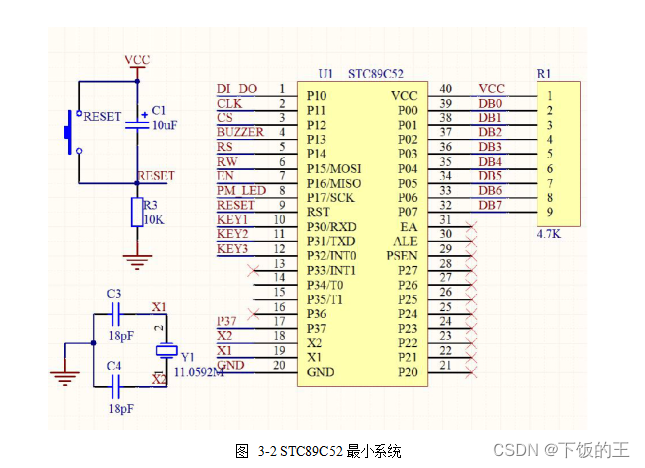Select the PM_LED net label
The image size is (645, 468).
(x=241, y=190)
